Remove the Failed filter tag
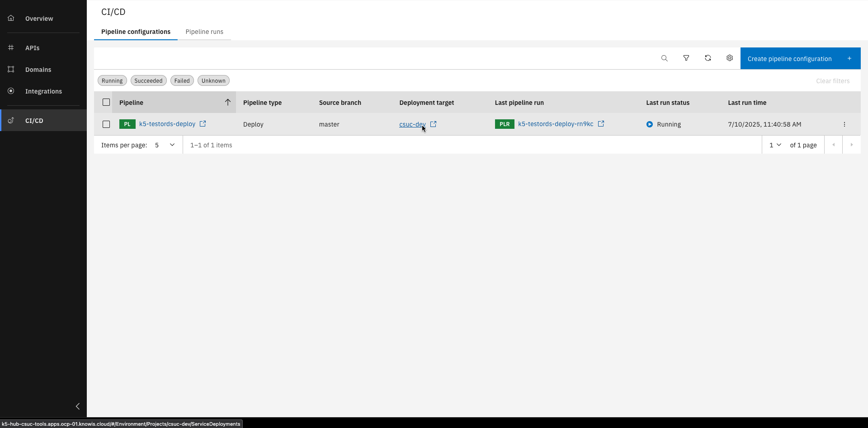Screen dimensions: 868x428 [182, 80]
